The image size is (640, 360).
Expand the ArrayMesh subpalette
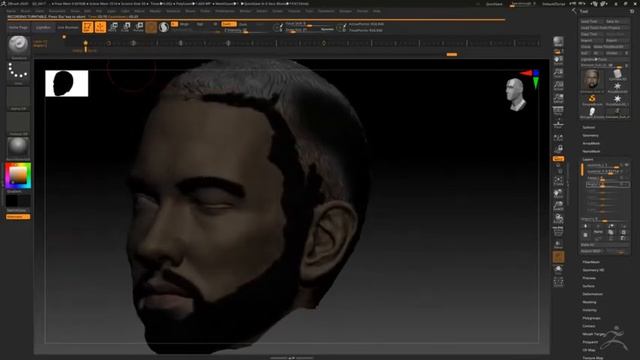point(591,143)
